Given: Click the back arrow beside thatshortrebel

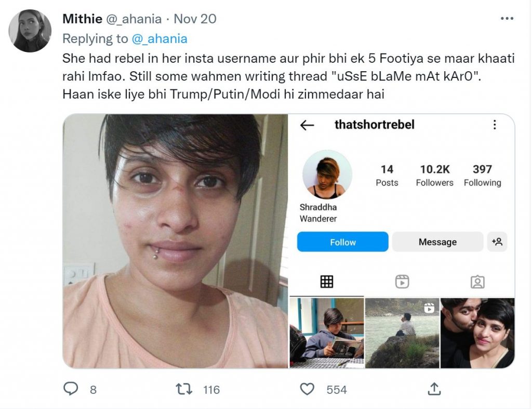Looking at the screenshot, I should coord(307,125).
